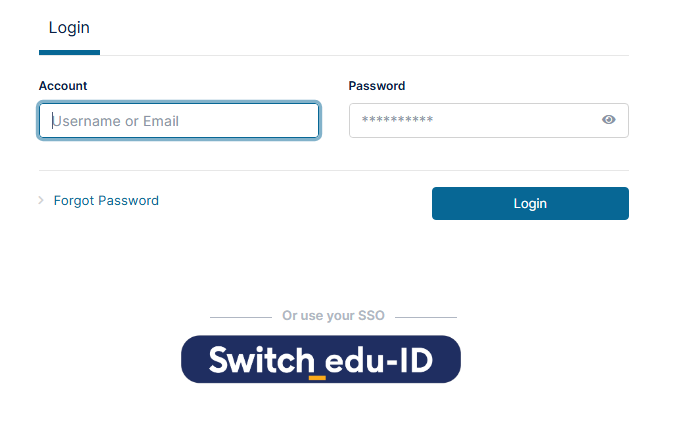Image resolution: width=687 pixels, height=433 pixels.
Task: Click the Switch edu-ID logo badge
Action: pyautogui.click(x=321, y=359)
